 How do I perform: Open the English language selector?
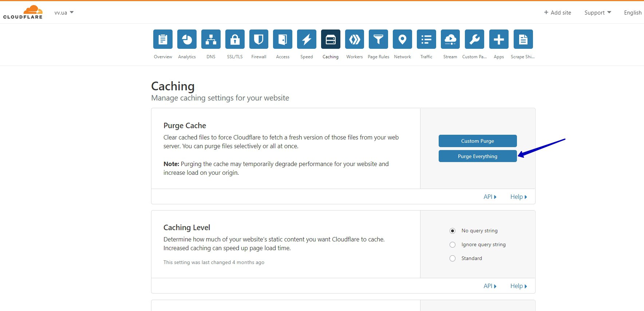click(x=633, y=12)
